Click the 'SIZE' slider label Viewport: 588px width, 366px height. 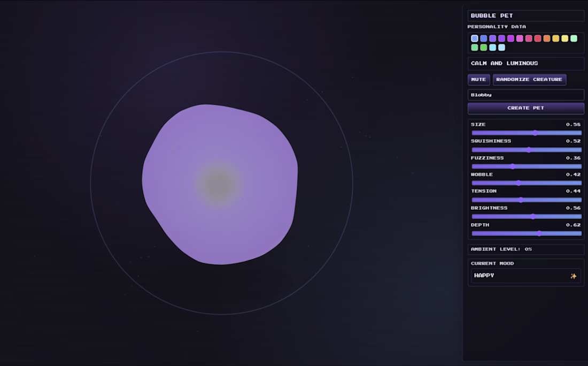tap(478, 125)
